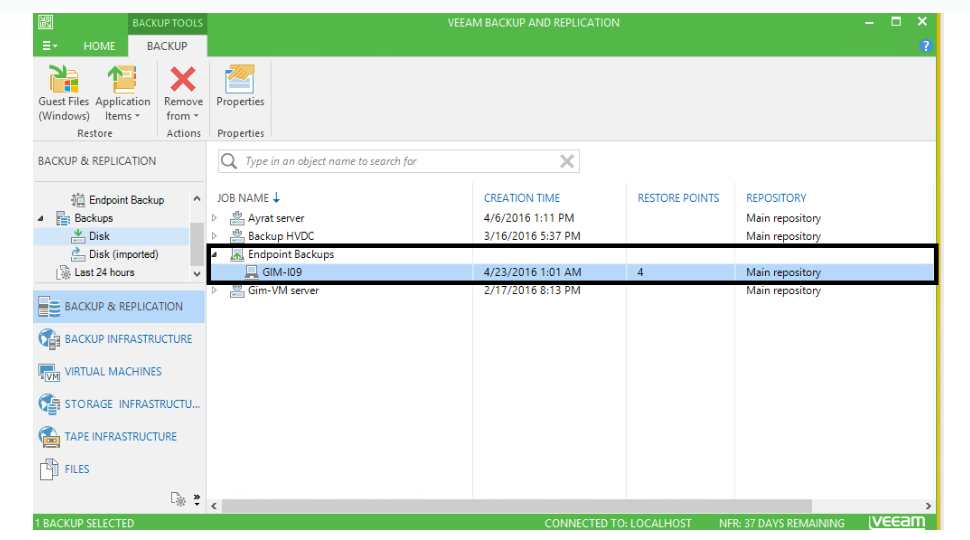970x540 pixels.
Task: Select the BACKUP ribbon tab
Action: (x=167, y=46)
